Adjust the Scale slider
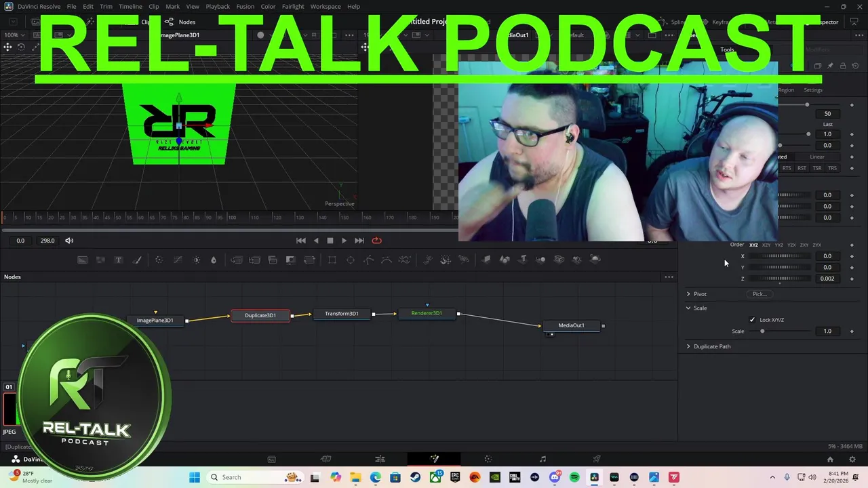 (x=778, y=331)
